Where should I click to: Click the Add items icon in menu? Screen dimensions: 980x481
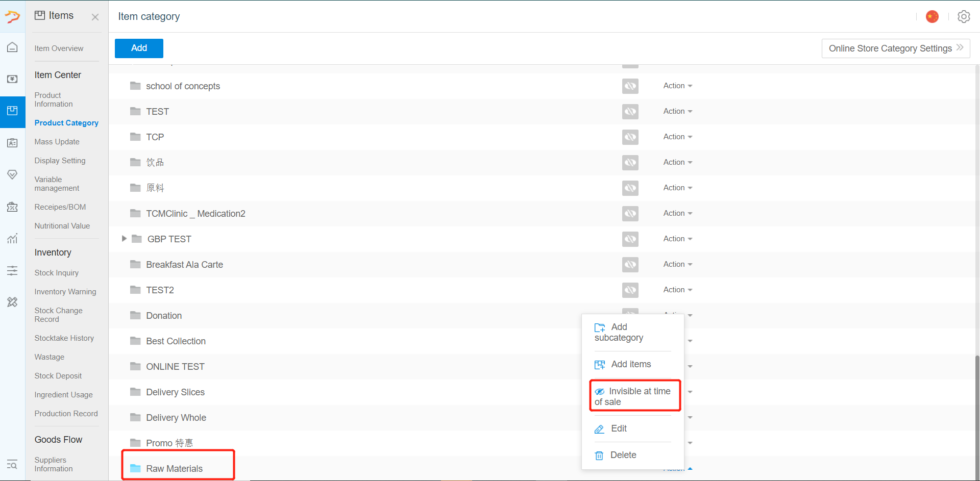coord(600,365)
